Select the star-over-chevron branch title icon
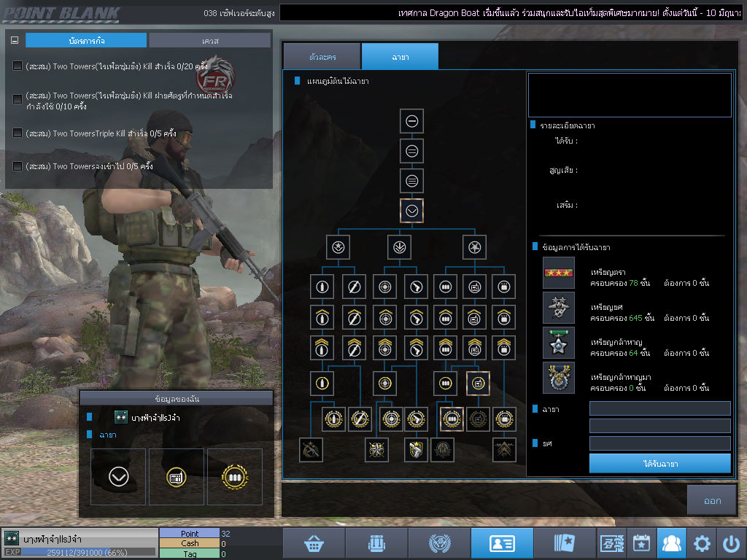 coord(338,247)
